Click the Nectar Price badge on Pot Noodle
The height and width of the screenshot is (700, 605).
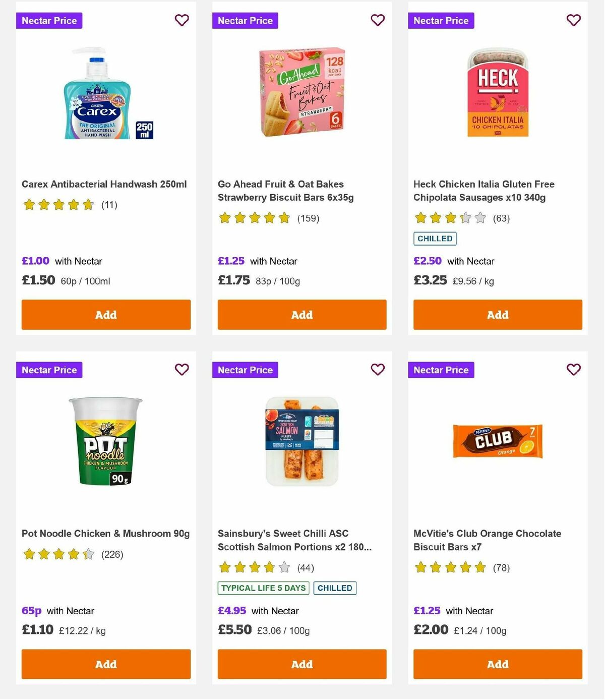(x=49, y=370)
